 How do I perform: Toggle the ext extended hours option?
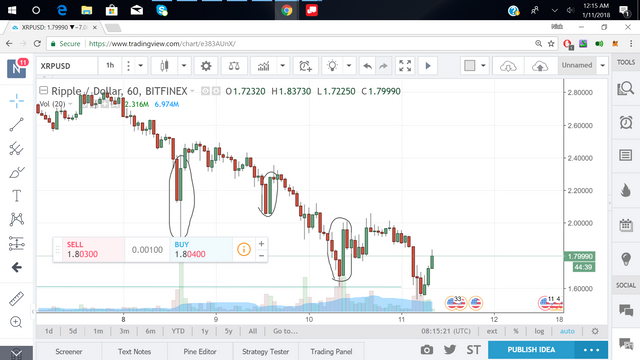click(x=492, y=331)
